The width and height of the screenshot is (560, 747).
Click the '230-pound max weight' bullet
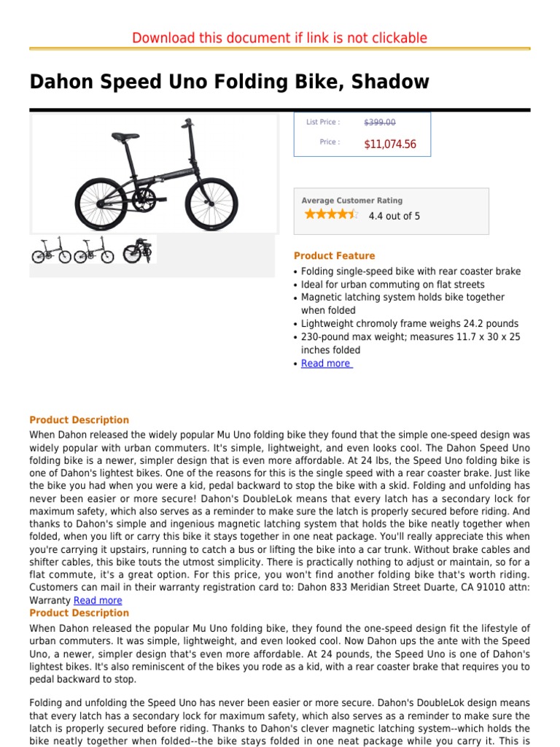pyautogui.click(x=411, y=337)
